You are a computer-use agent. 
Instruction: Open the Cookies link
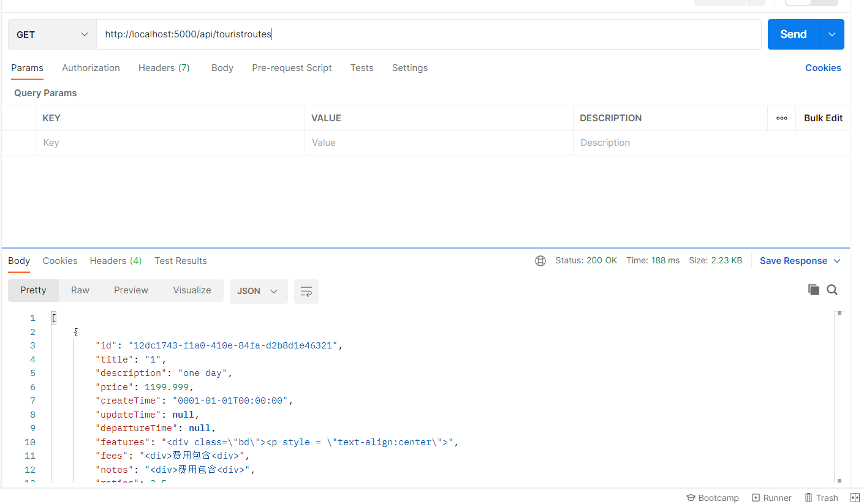tap(823, 68)
